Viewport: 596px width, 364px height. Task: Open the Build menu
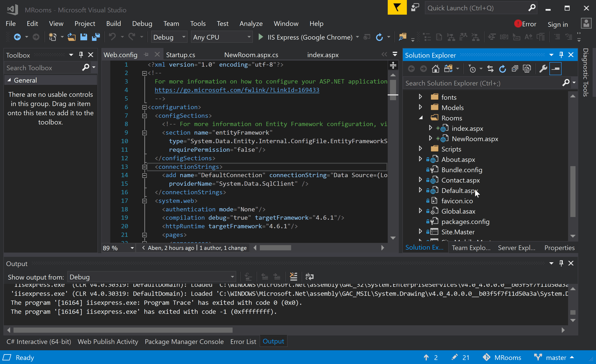pyautogui.click(x=113, y=23)
